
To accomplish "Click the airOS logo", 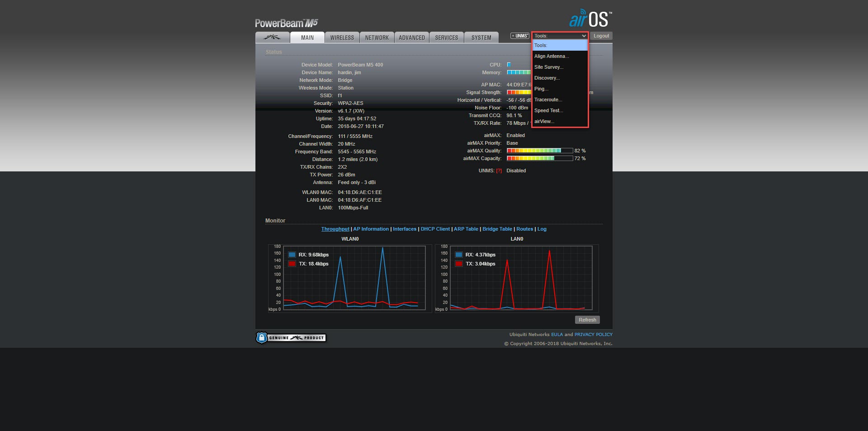I will tap(590, 19).
